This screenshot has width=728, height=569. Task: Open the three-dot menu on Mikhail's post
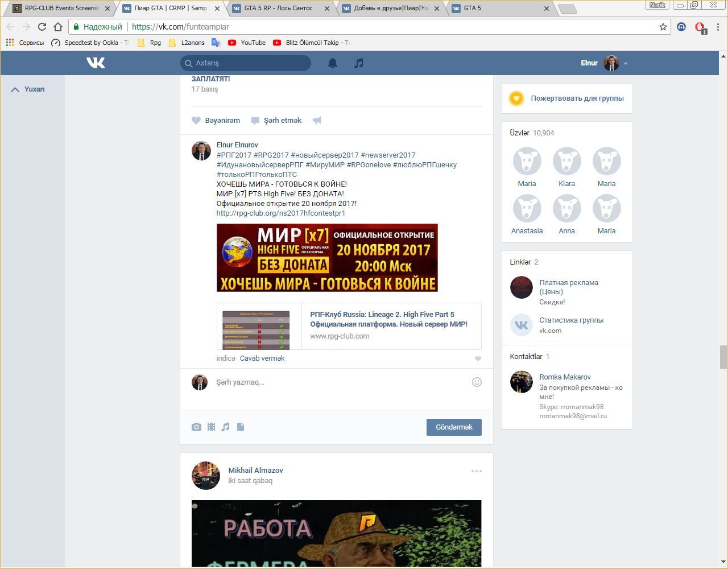click(x=477, y=471)
